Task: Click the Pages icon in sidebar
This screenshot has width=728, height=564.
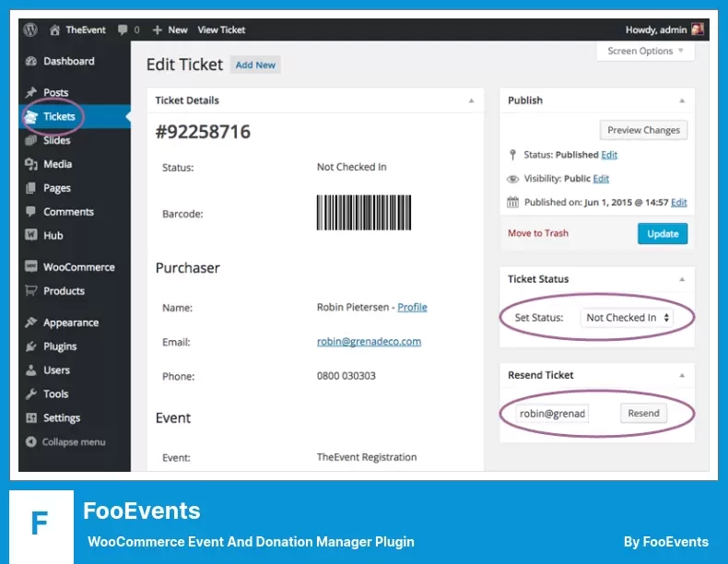Action: click(31, 188)
